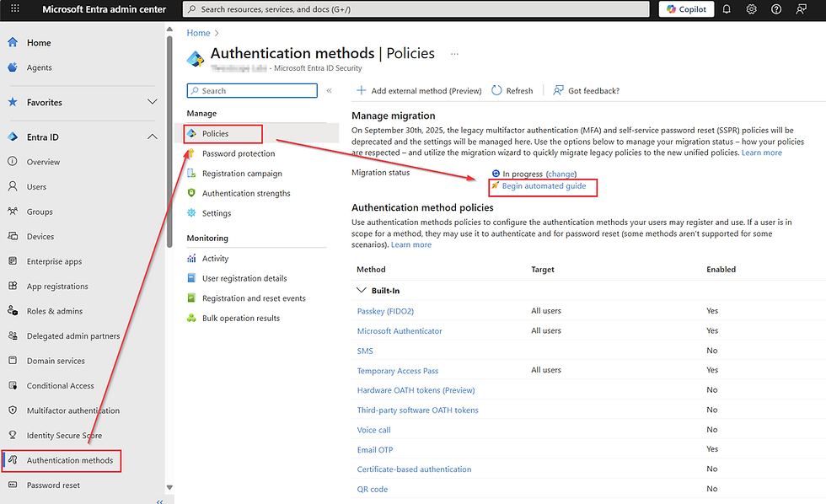Collapse the Entra ID section

click(152, 137)
